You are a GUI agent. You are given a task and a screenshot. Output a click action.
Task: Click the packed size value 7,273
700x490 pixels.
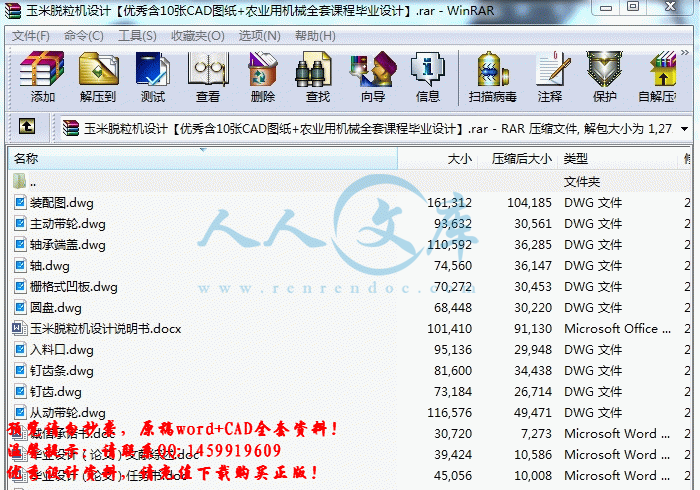[x=536, y=433]
